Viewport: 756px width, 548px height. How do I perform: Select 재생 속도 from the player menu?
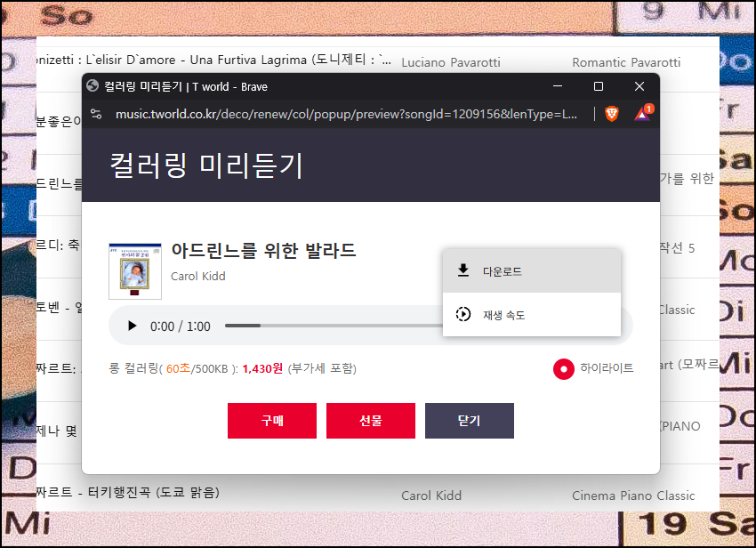click(x=531, y=315)
